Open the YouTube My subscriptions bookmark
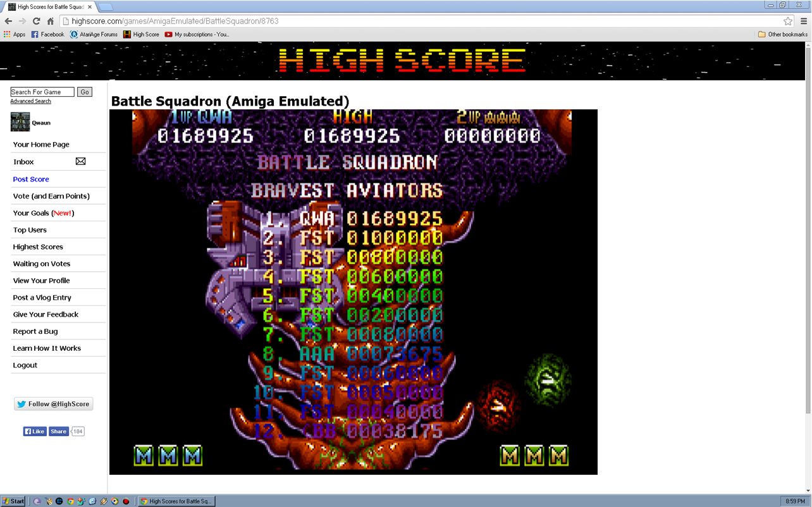 [x=197, y=34]
